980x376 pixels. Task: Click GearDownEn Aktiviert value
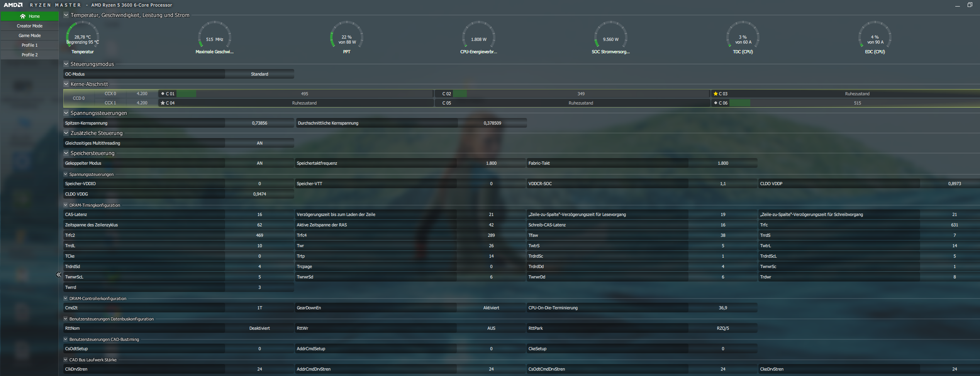coord(491,308)
